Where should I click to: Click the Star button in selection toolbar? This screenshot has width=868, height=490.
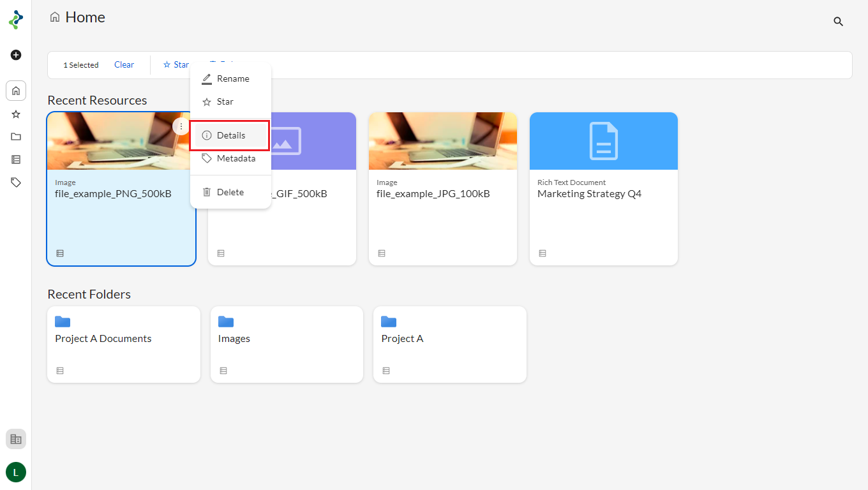(x=176, y=64)
